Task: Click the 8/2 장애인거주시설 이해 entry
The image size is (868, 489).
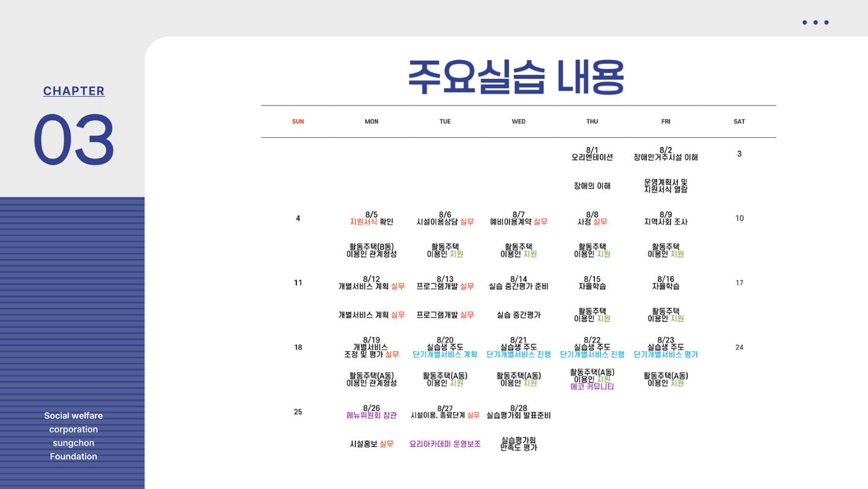Action: (666, 154)
